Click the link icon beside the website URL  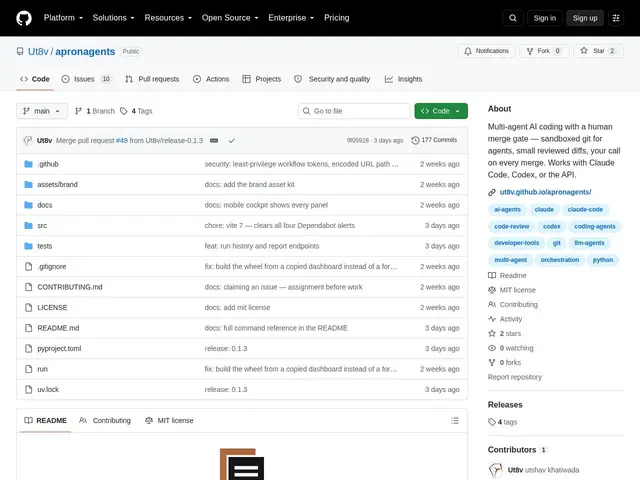pyautogui.click(x=492, y=192)
